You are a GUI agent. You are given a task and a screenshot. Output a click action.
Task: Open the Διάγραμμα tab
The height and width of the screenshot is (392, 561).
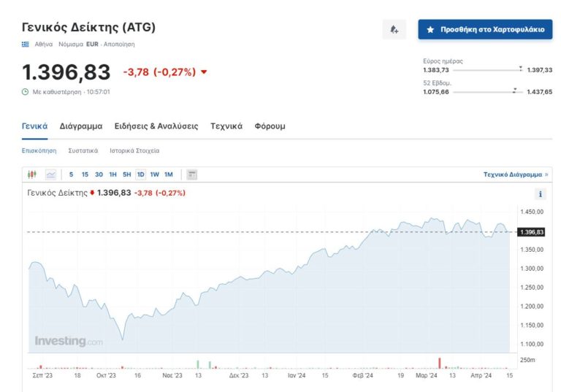click(x=81, y=126)
